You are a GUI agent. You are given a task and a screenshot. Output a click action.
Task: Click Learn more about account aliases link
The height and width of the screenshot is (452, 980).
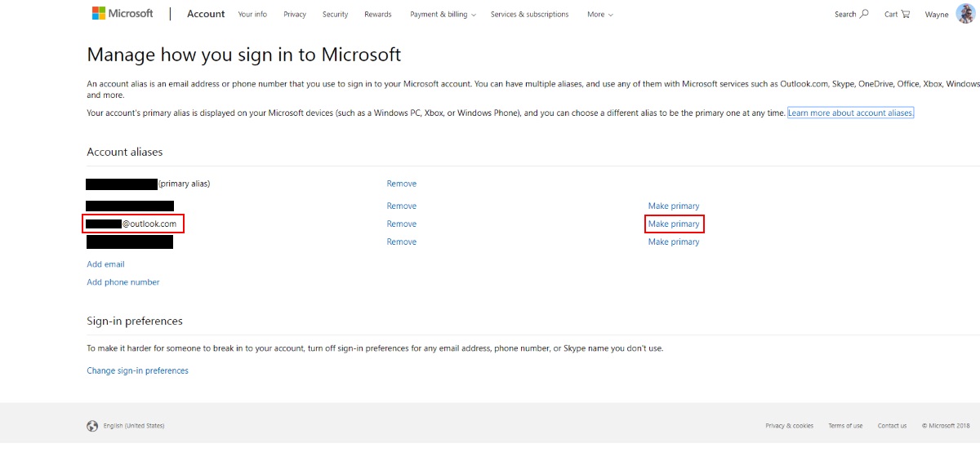pyautogui.click(x=850, y=113)
